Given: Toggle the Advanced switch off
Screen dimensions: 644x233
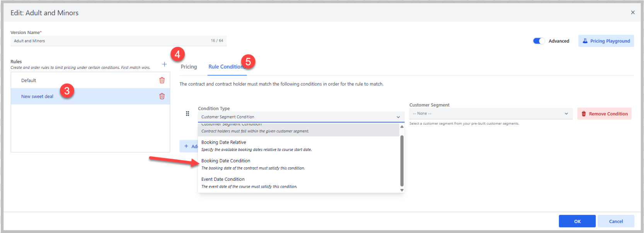Looking at the screenshot, I should click(538, 41).
